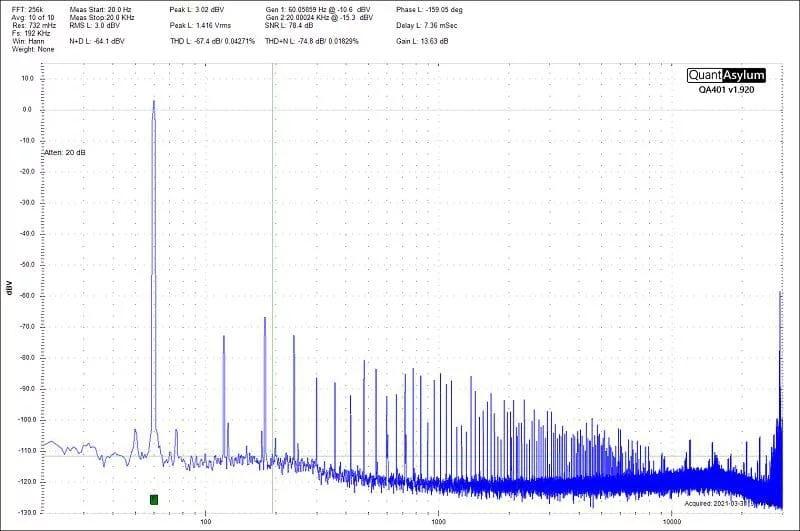Click the 'Gen 1: 60.05859 Hz' generator text
Image resolution: width=800 pixels, height=531 pixels.
click(318, 10)
